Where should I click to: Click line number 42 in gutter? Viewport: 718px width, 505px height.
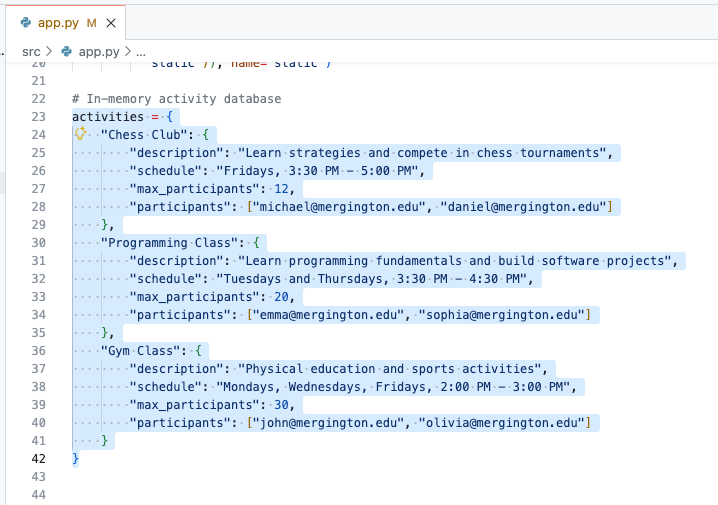coord(39,459)
